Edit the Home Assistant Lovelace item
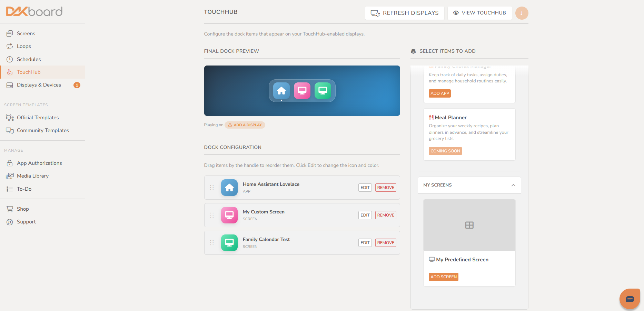 click(x=365, y=188)
